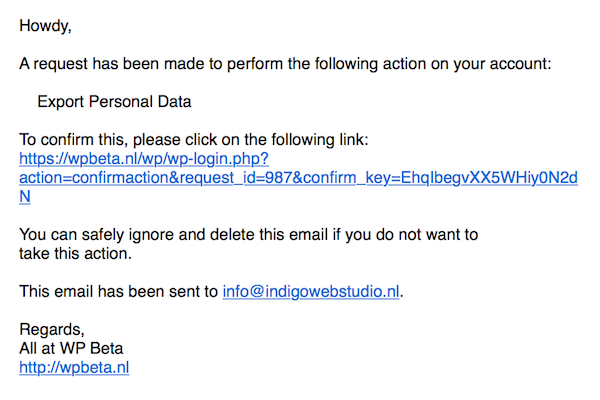Click the "You can safely ignore" line
Screen dimensions: 600x400
point(249,235)
